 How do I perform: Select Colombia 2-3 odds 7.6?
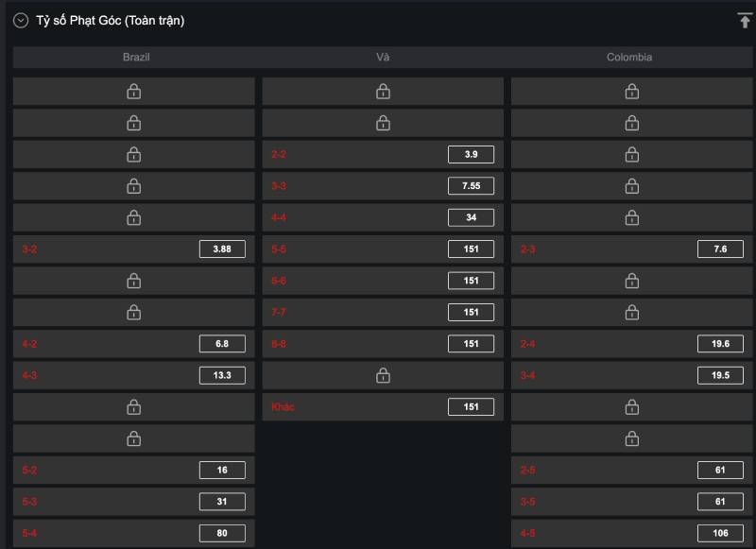[x=720, y=249]
